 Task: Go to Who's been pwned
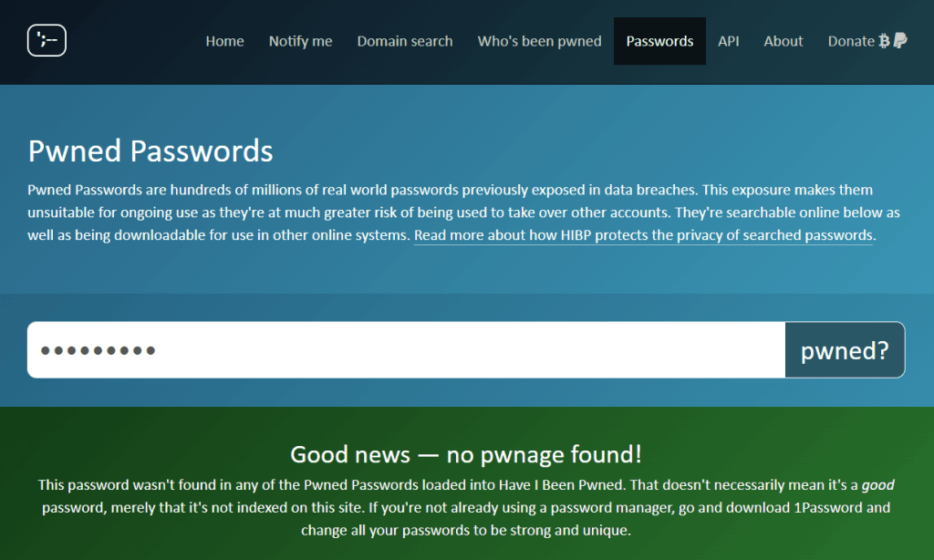tap(539, 41)
